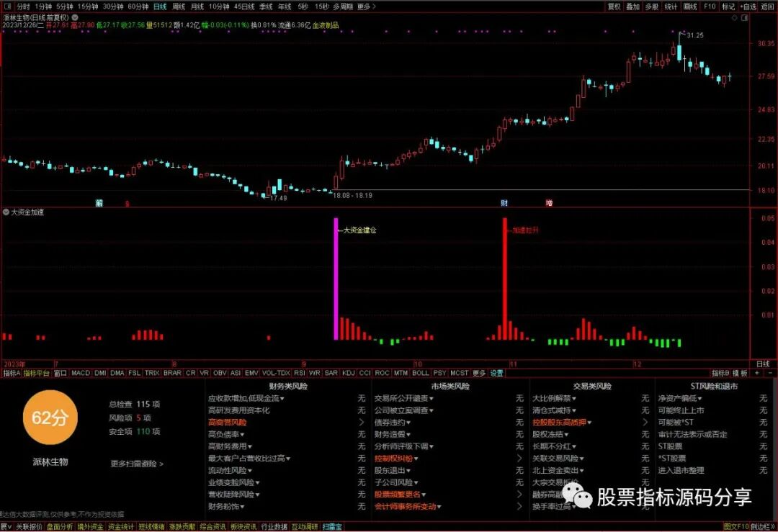This screenshot has width=778, height=532.
Task: Open 更多 indicators in indicator bar
Action: pyautogui.click(x=479, y=373)
